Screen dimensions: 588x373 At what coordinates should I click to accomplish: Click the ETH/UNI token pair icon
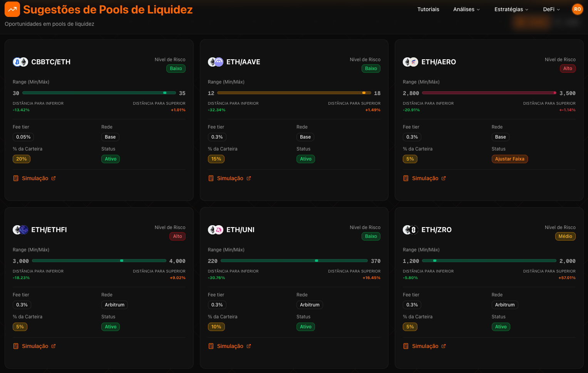tap(216, 230)
